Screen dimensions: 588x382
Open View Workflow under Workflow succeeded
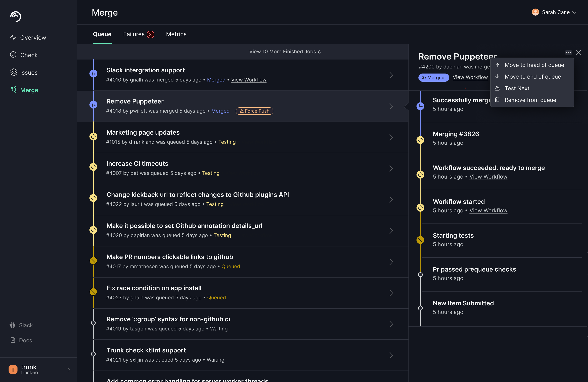(x=488, y=177)
